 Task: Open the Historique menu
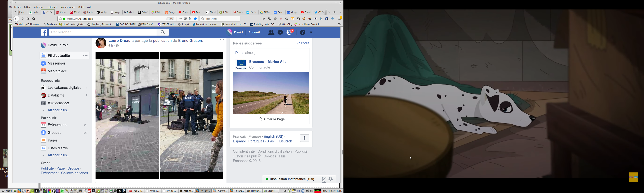pos(52,7)
